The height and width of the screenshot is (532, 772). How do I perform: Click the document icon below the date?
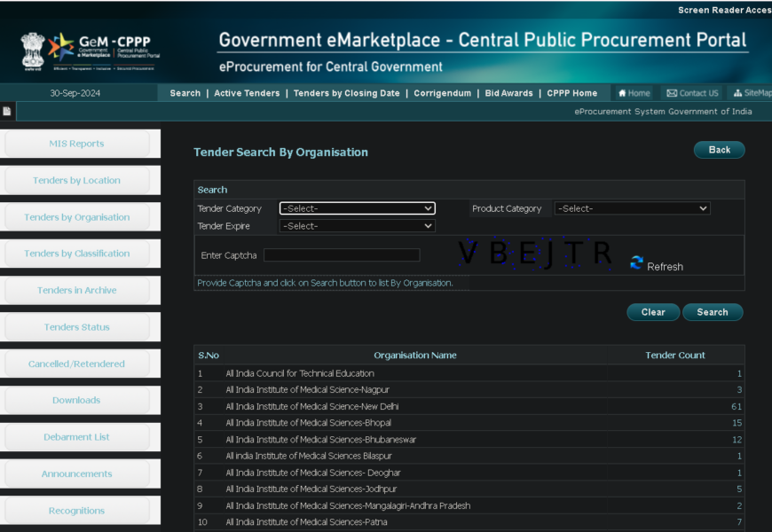click(7, 112)
